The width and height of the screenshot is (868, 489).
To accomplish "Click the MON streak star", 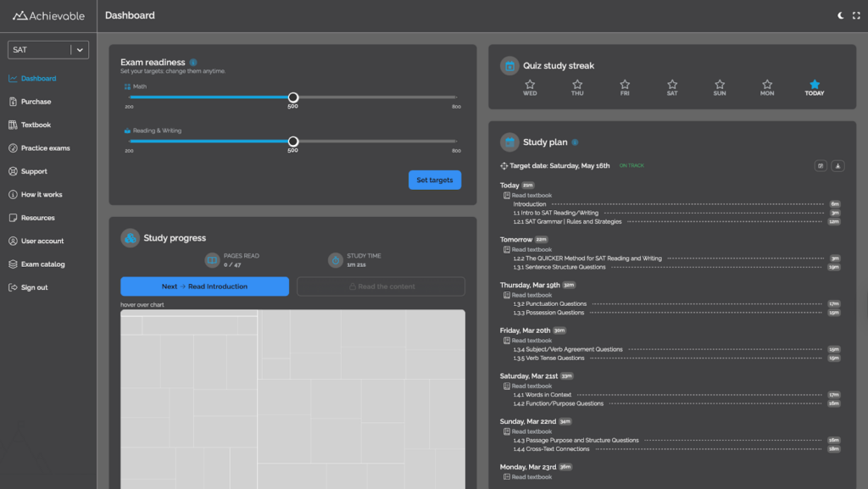I will 766,84.
